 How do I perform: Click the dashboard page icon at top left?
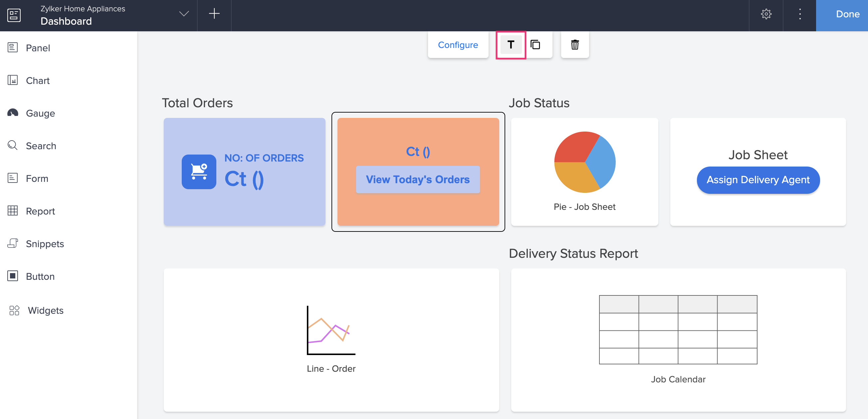click(14, 15)
